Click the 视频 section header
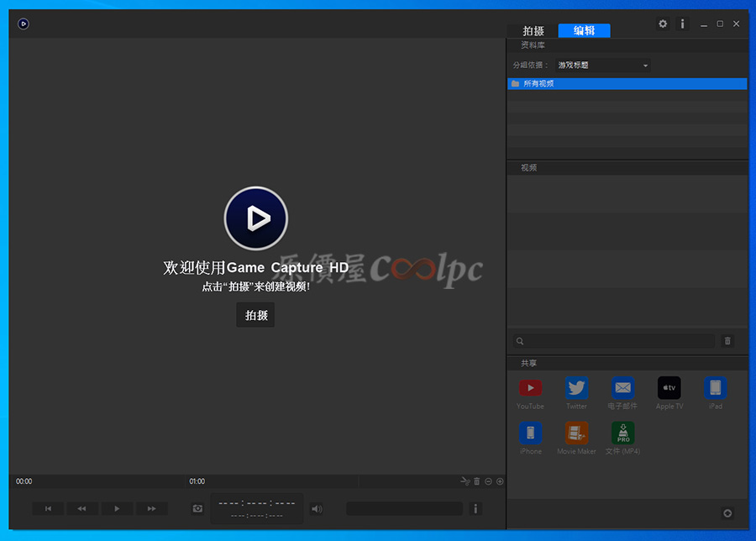The height and width of the screenshot is (541, 756). tap(529, 168)
